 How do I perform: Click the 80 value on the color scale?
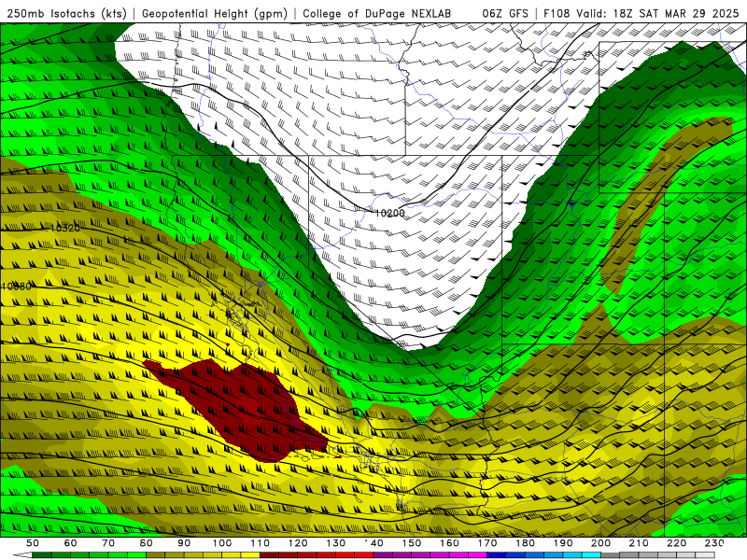point(147,543)
